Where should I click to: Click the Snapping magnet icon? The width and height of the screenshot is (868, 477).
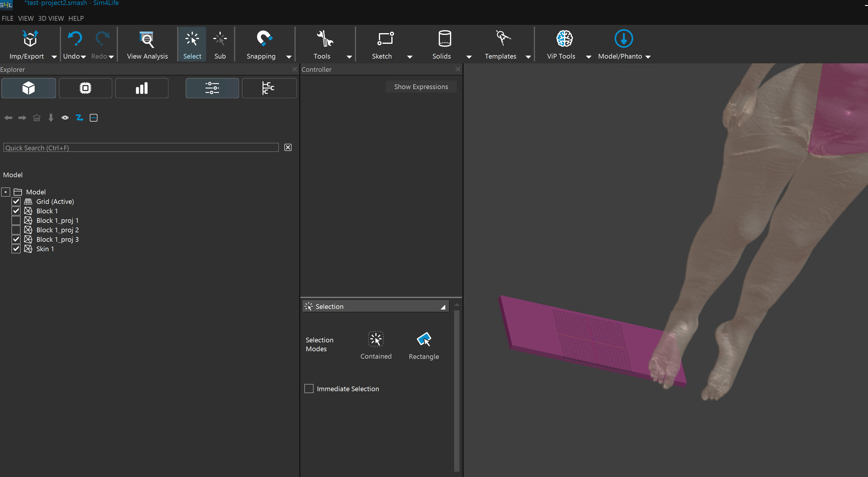pos(264,39)
